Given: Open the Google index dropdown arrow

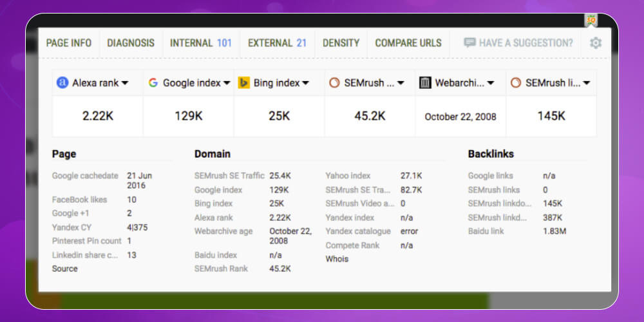Looking at the screenshot, I should coord(227,83).
